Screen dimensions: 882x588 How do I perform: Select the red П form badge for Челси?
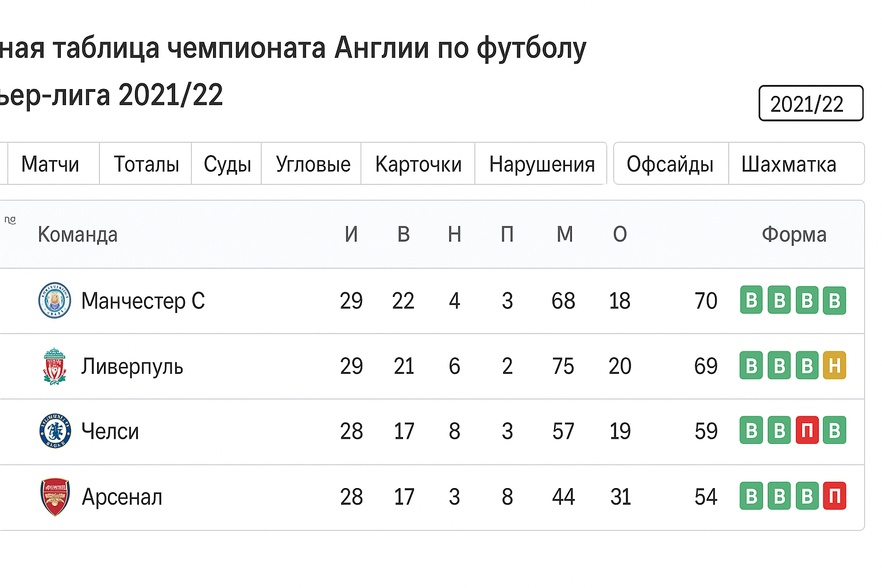pyautogui.click(x=807, y=431)
